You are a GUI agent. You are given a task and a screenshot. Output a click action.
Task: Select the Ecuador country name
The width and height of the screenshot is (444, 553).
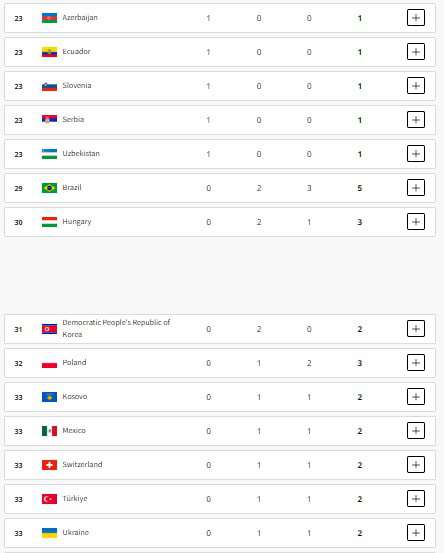(x=77, y=51)
